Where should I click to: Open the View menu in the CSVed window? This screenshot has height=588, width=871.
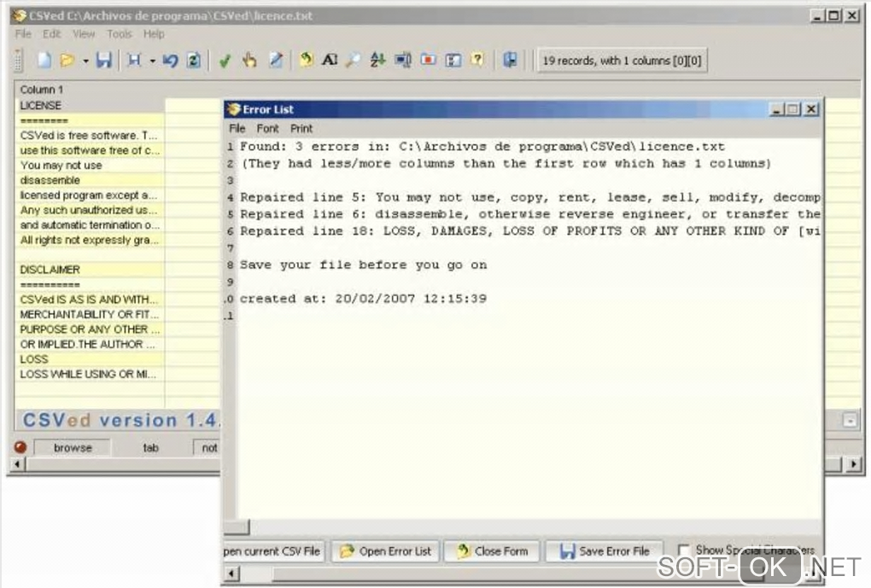(84, 34)
